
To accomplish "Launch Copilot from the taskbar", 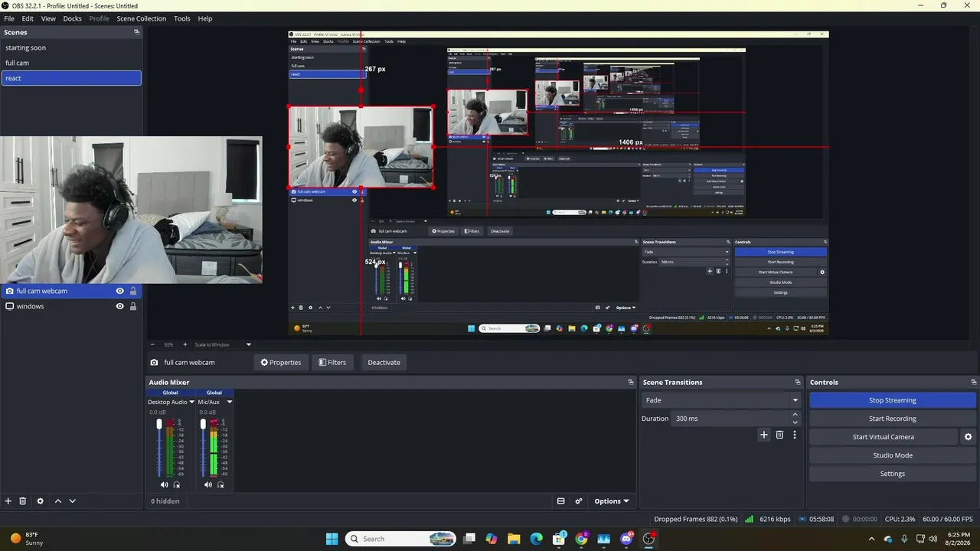I will (492, 539).
